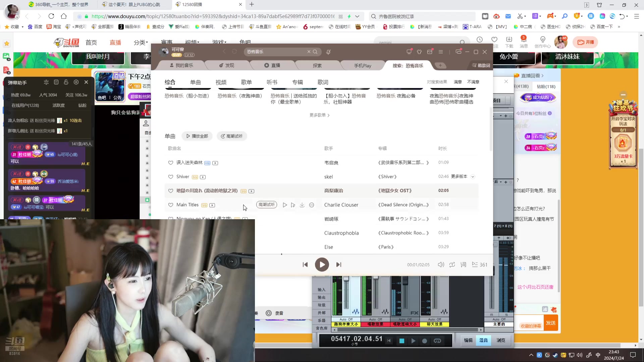The height and width of the screenshot is (362, 644).
Task: Click 播放全部 button
Action: (x=197, y=136)
